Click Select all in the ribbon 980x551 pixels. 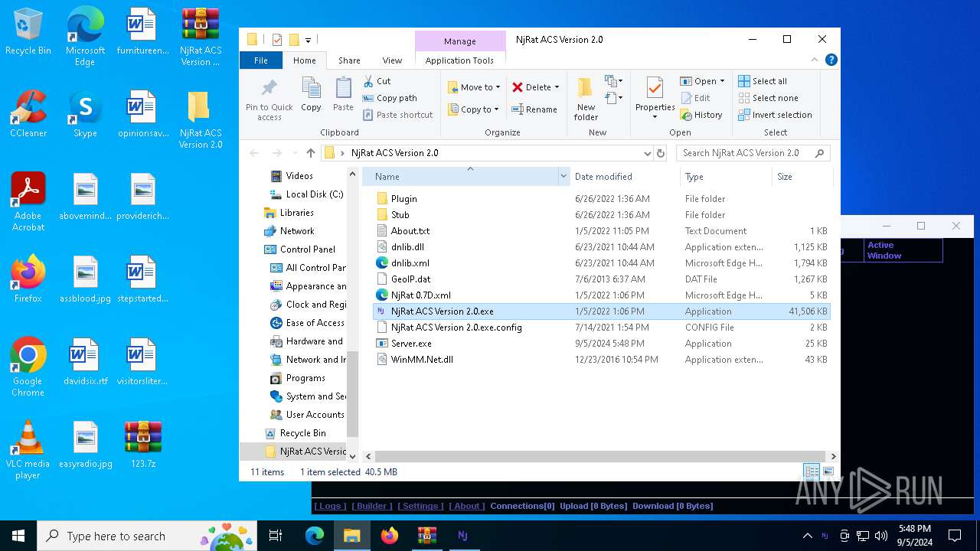click(x=763, y=81)
